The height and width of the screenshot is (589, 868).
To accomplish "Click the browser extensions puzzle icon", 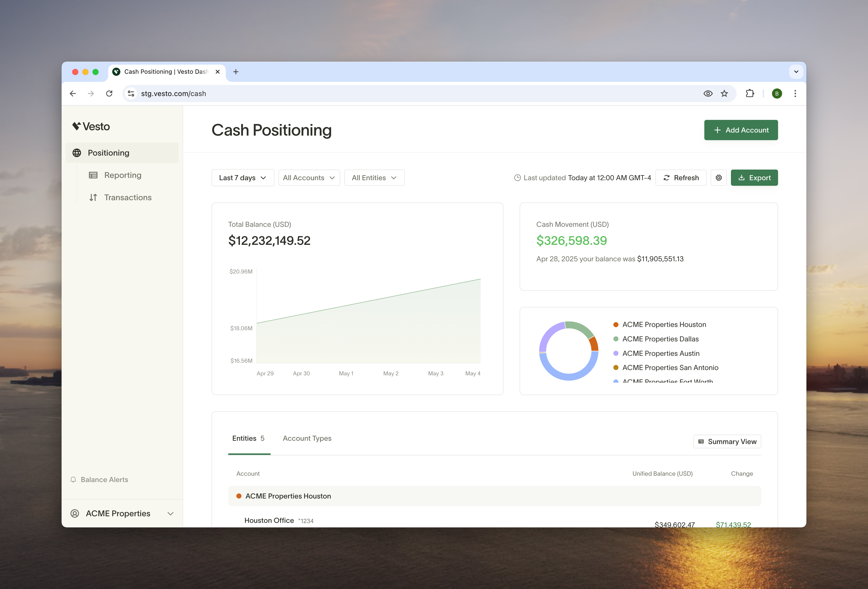I will click(750, 94).
